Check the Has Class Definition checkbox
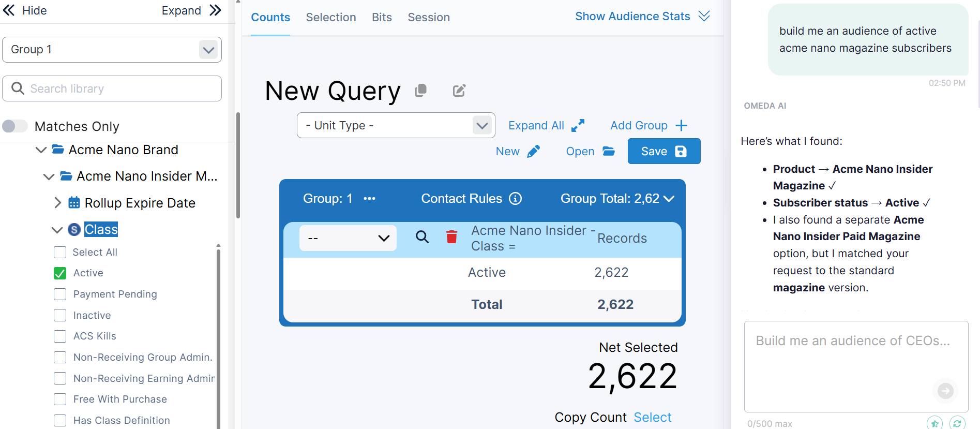This screenshot has width=980, height=429. [60, 420]
